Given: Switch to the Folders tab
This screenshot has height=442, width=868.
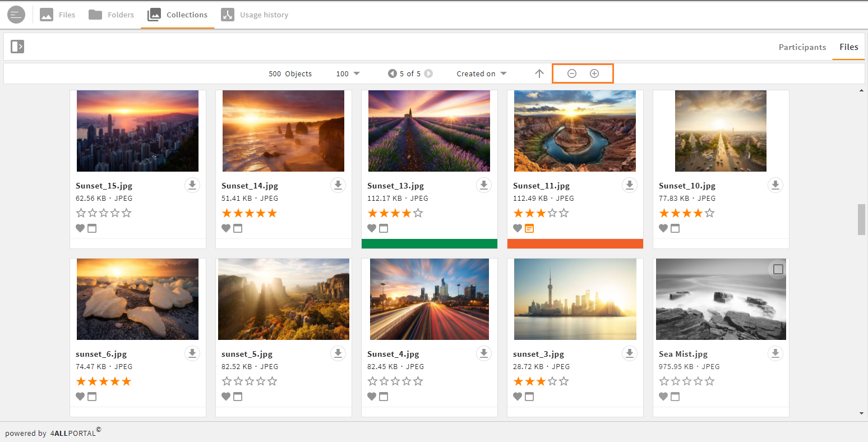Looking at the screenshot, I should click(x=112, y=15).
